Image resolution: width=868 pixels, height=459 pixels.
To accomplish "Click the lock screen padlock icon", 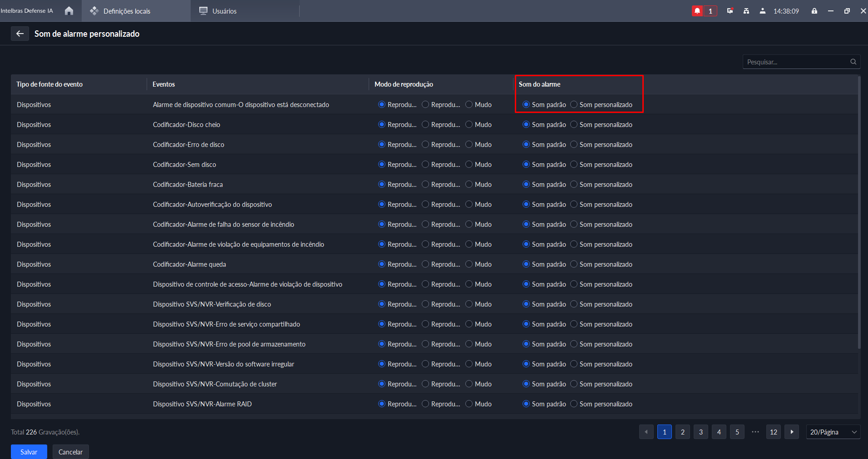I will pyautogui.click(x=814, y=11).
